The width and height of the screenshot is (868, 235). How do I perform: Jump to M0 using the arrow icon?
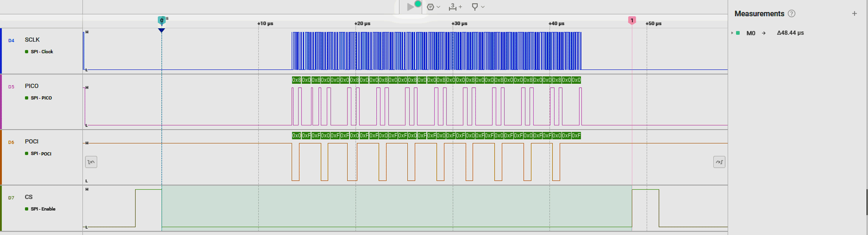pyautogui.click(x=763, y=33)
